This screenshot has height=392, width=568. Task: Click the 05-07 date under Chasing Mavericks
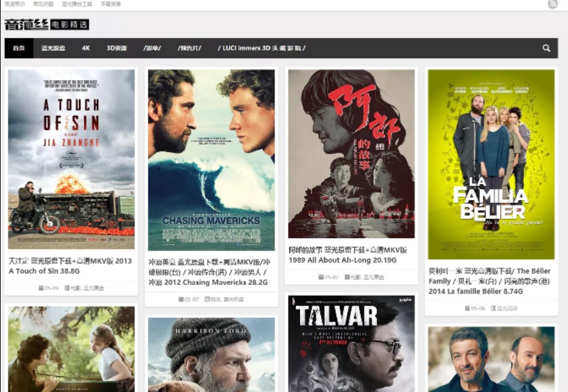pos(188,300)
